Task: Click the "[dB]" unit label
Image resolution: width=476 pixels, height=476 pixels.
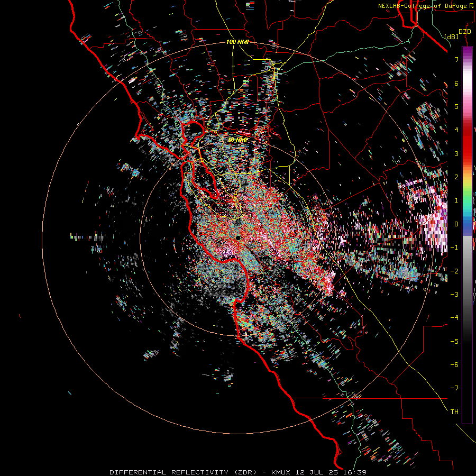Action: coord(452,36)
